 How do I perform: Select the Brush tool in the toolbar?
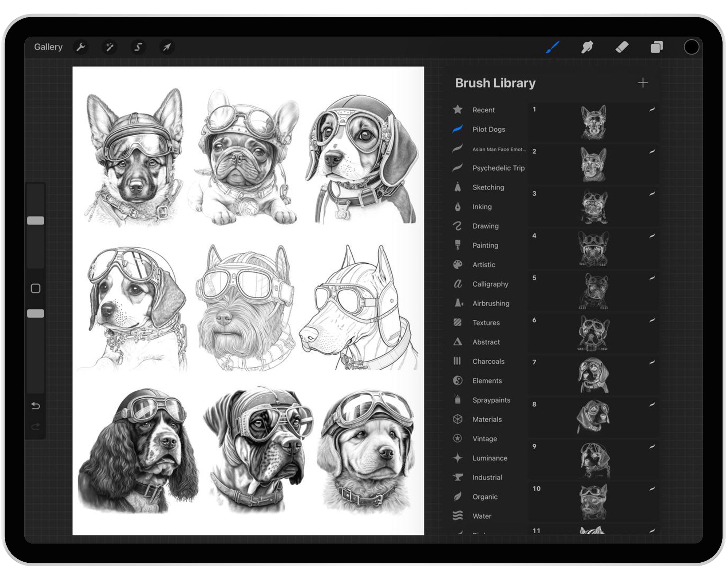tap(552, 47)
